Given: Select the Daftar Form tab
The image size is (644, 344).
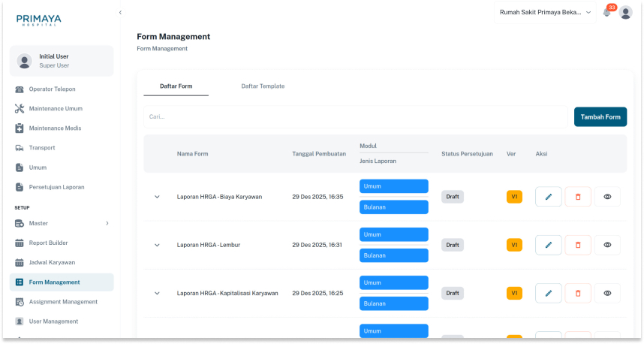Looking at the screenshot, I should coord(176,86).
